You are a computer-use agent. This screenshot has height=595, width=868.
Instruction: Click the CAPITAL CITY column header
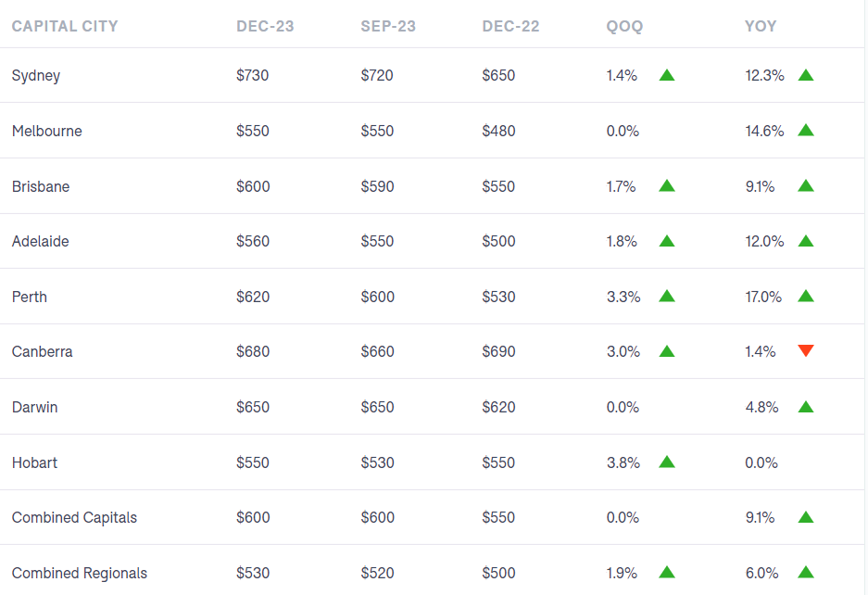point(65,26)
